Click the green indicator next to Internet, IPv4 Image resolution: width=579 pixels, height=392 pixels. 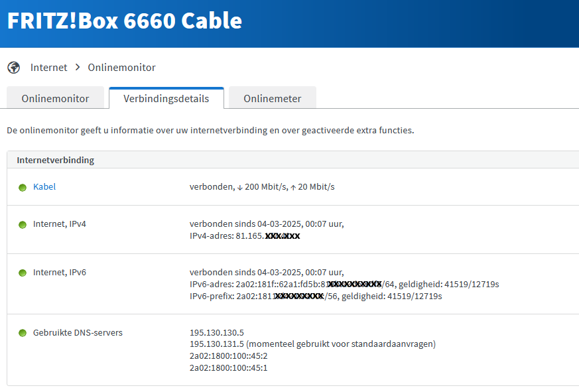click(22, 224)
